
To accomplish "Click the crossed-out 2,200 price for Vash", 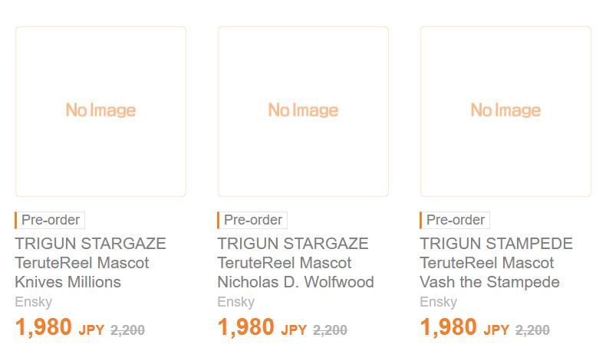I will click(532, 330).
